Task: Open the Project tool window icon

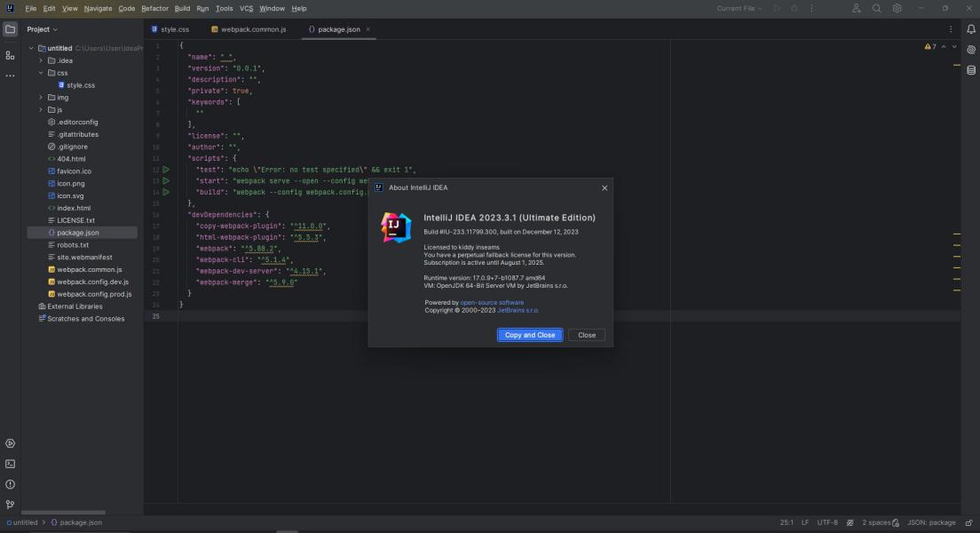Action: click(x=10, y=29)
